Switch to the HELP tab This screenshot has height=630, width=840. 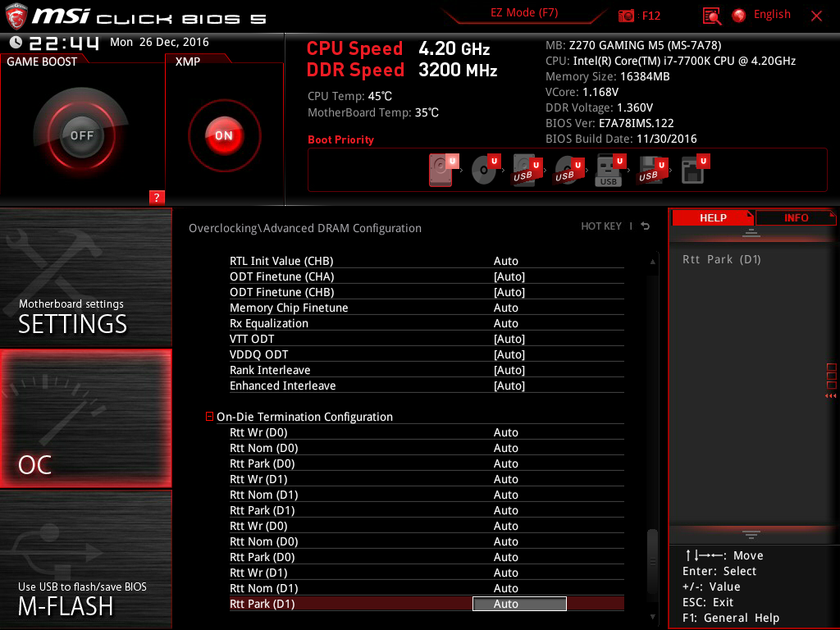coord(713,217)
